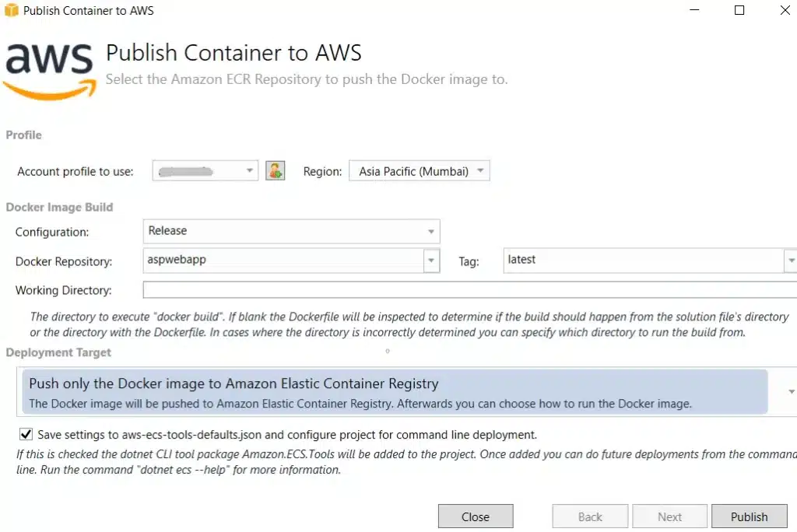Viewport: 797px width, 532px height.
Task: Open the Tag dropdown arrow
Action: 791,261
